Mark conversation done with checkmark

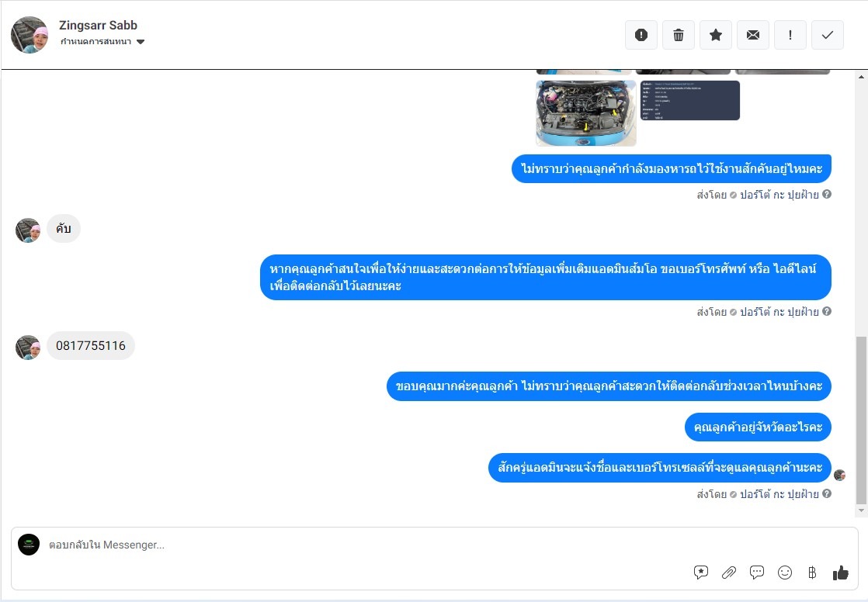coord(828,35)
